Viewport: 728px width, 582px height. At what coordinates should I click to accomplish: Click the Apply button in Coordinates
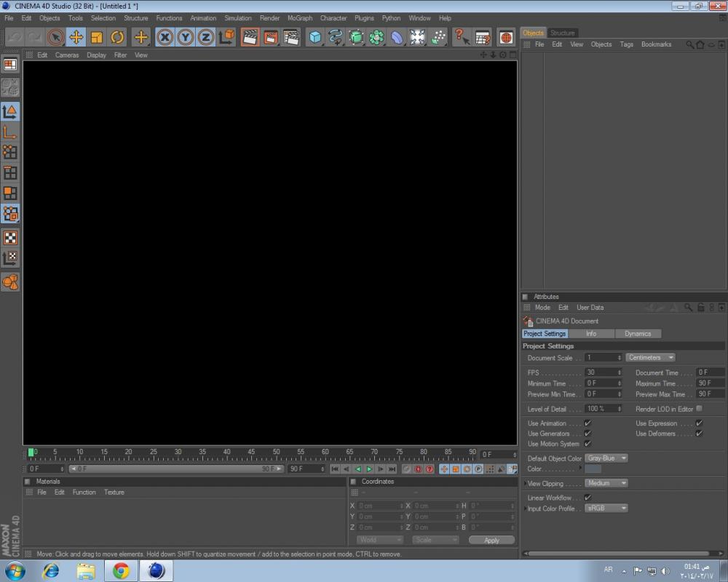tap(491, 541)
